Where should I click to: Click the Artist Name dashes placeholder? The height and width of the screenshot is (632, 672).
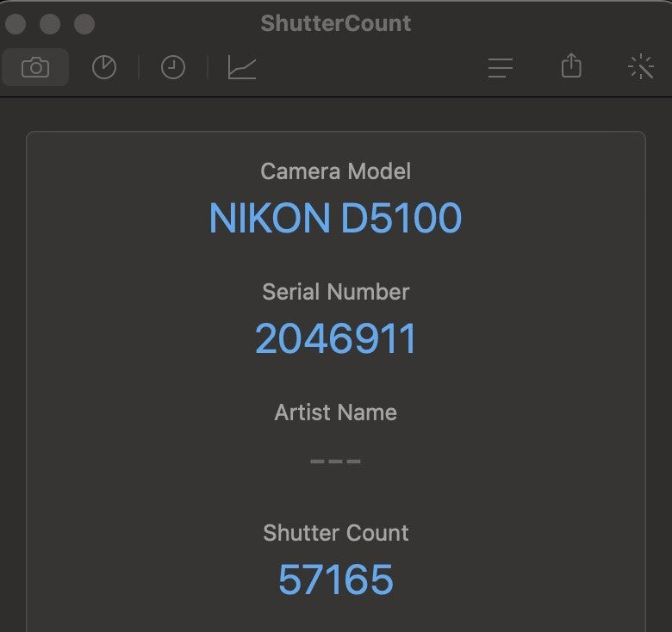[336, 462]
